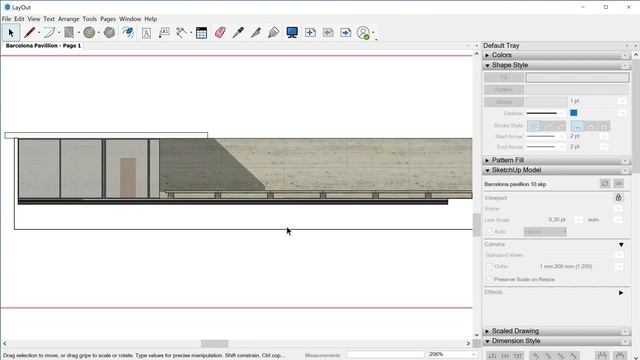Toggle the Stroke button in Shape Style

504,102
